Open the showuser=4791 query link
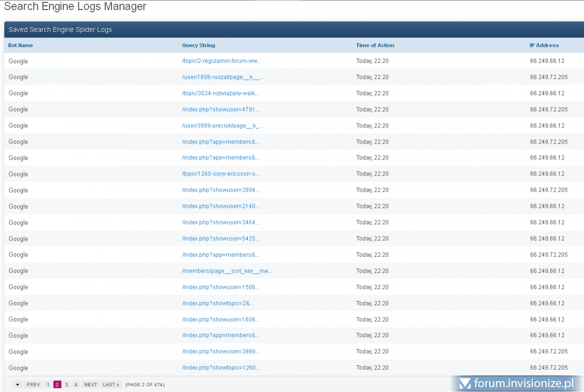Image resolution: width=584 pixels, height=392 pixels. (220, 109)
